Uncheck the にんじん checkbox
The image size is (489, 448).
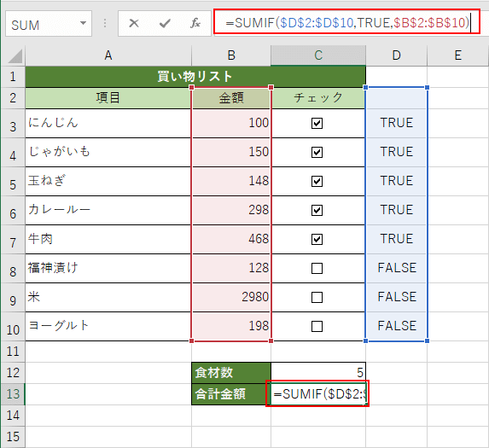coord(317,124)
